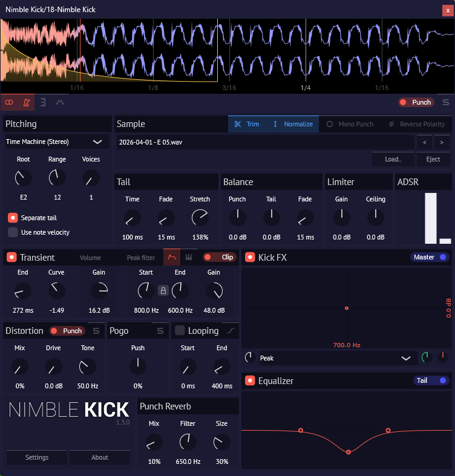Click the 1/4 waveform grid marker
The width and height of the screenshot is (455, 476).
tap(306, 88)
